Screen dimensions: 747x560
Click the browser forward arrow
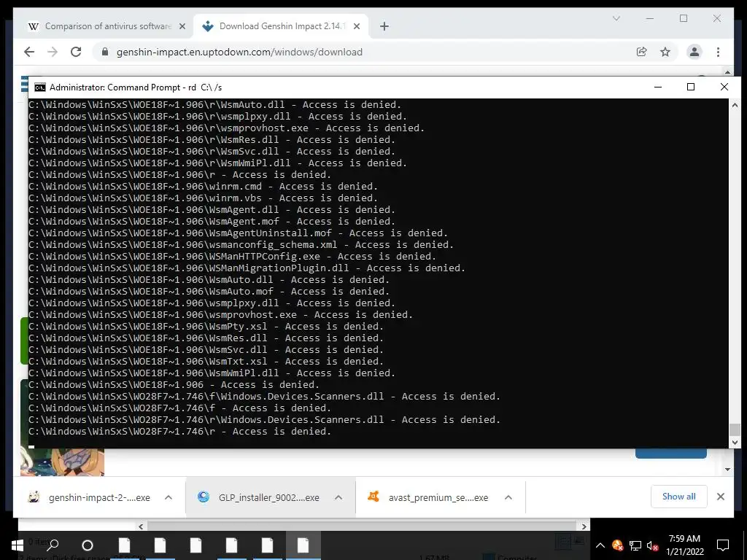point(53,52)
